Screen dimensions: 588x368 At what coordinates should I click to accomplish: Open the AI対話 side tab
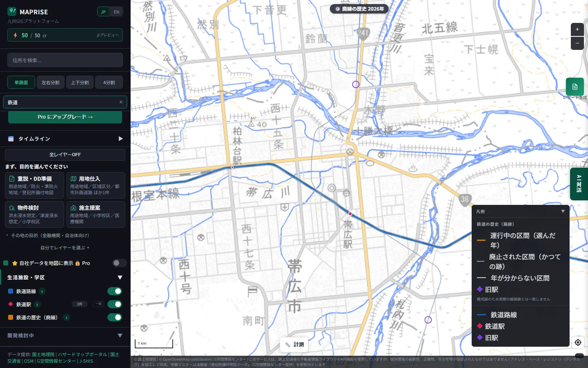pyautogui.click(x=579, y=184)
